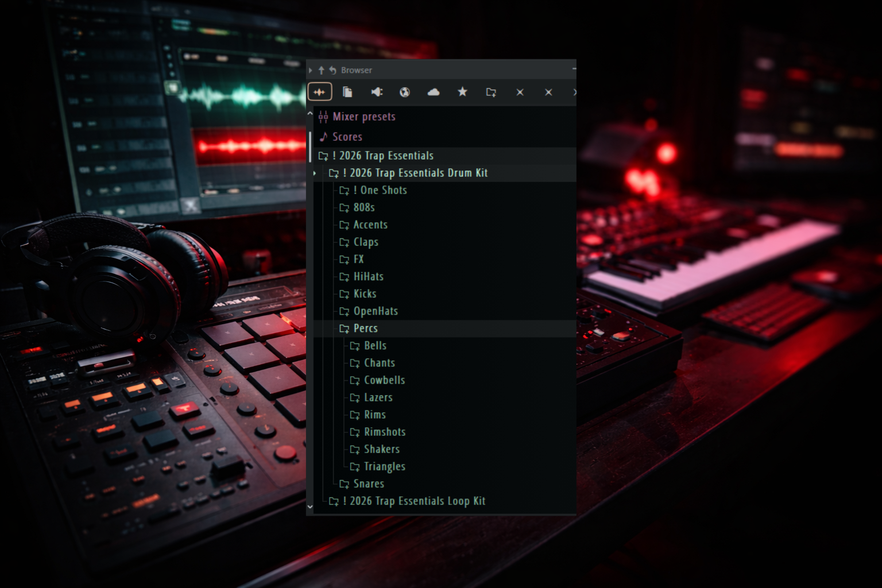Click the cloud Sounds tab icon
The image size is (882, 588).
(434, 92)
